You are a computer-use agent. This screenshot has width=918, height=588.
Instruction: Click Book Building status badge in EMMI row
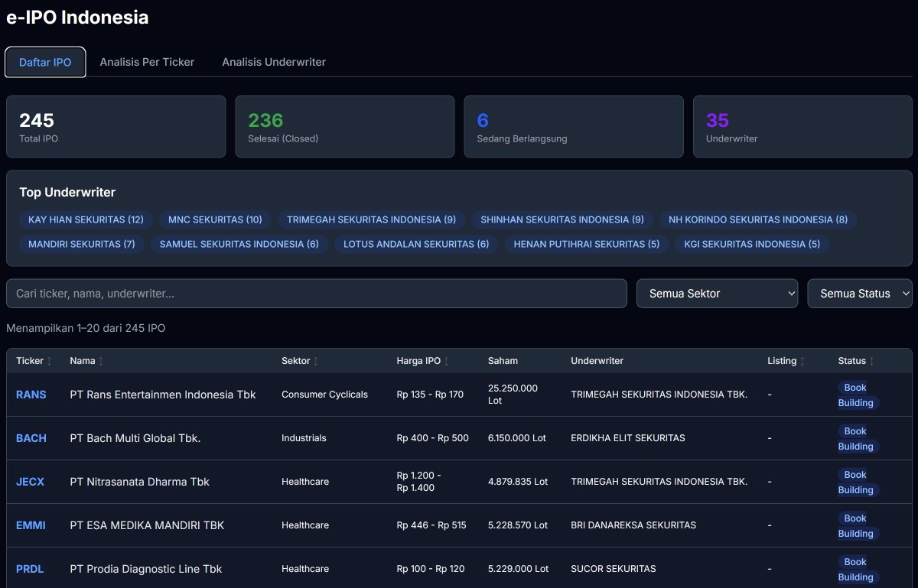click(x=858, y=526)
